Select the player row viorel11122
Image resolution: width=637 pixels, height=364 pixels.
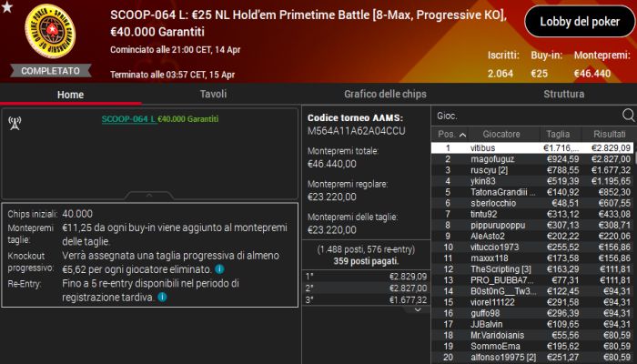(532, 302)
